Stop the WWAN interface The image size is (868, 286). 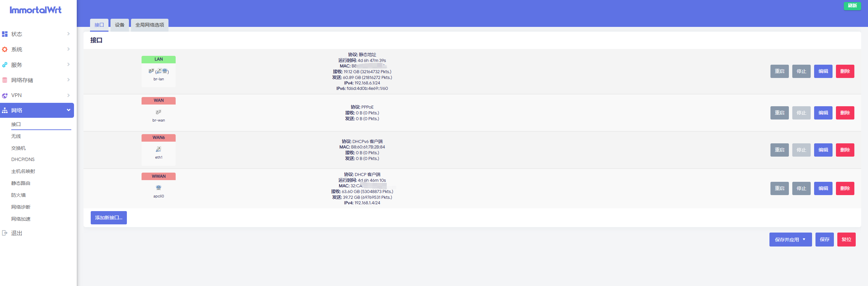tap(801, 188)
